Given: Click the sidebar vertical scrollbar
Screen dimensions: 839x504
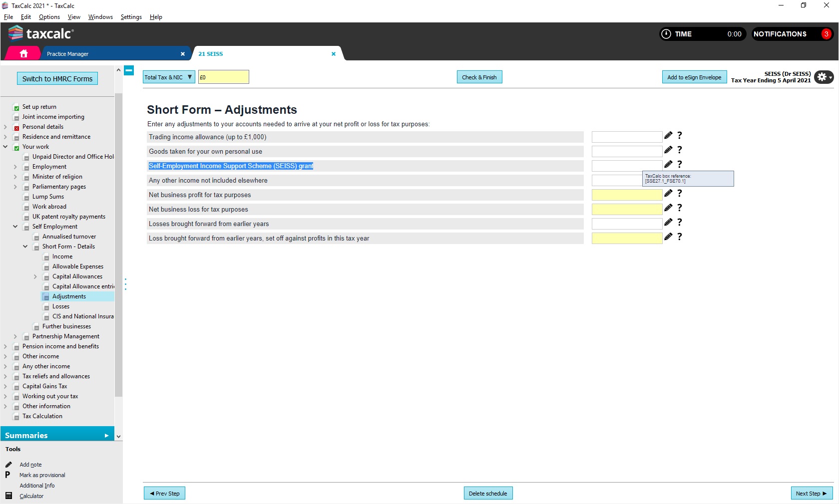Looking at the screenshot, I should click(x=118, y=245).
